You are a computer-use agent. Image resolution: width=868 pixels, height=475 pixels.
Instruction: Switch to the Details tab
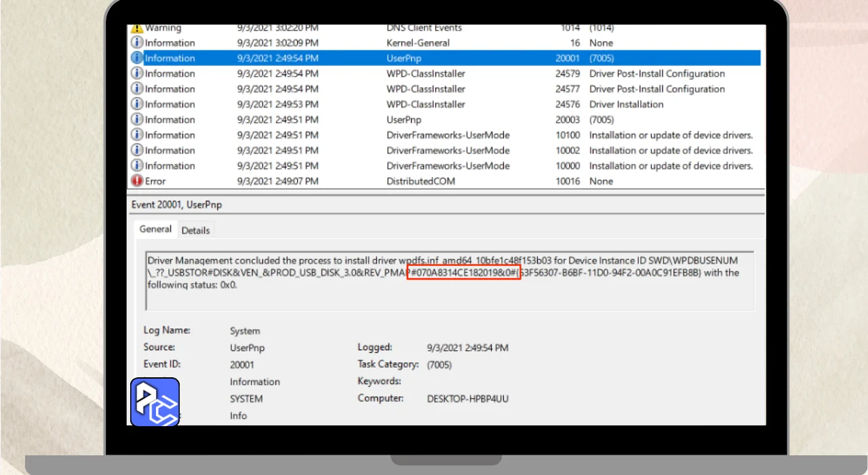tap(195, 231)
